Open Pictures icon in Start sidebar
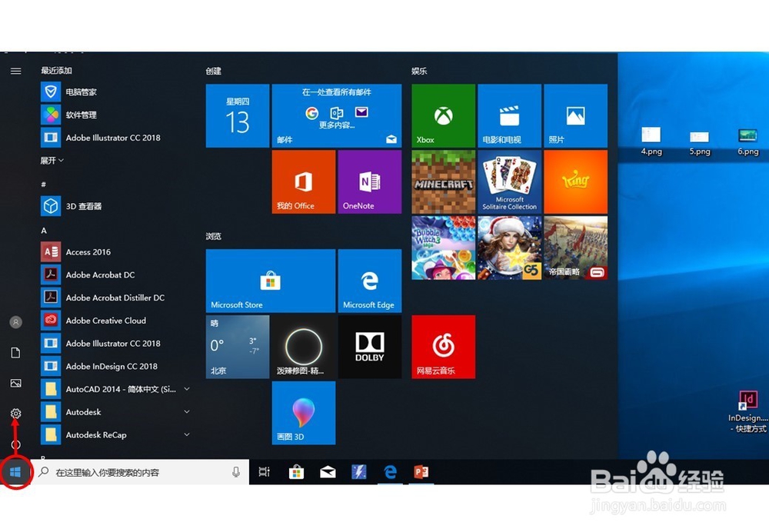This screenshot has height=532, width=769. tap(15, 383)
